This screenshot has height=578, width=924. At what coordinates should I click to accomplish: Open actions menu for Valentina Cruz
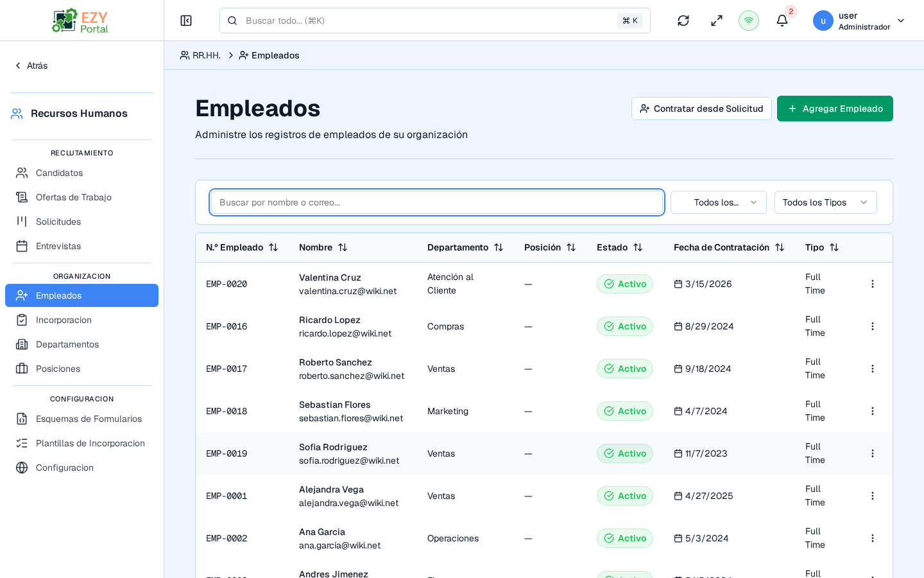(x=873, y=284)
